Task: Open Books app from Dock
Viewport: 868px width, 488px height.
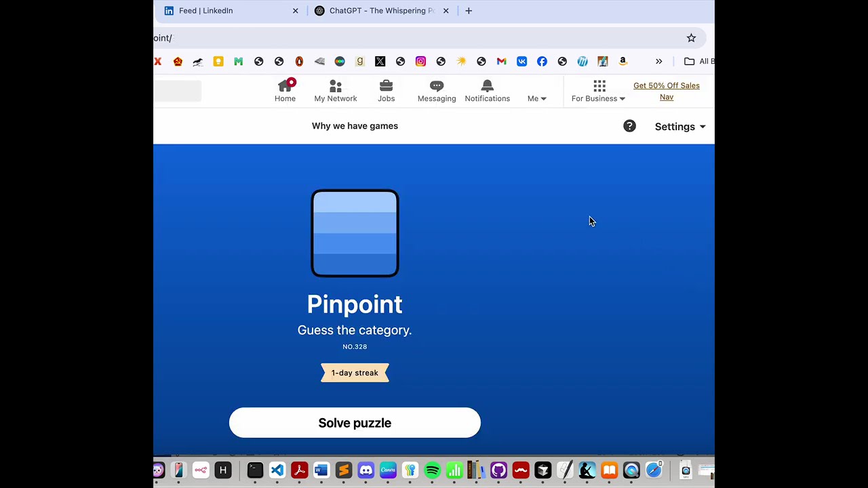Action: [609, 470]
